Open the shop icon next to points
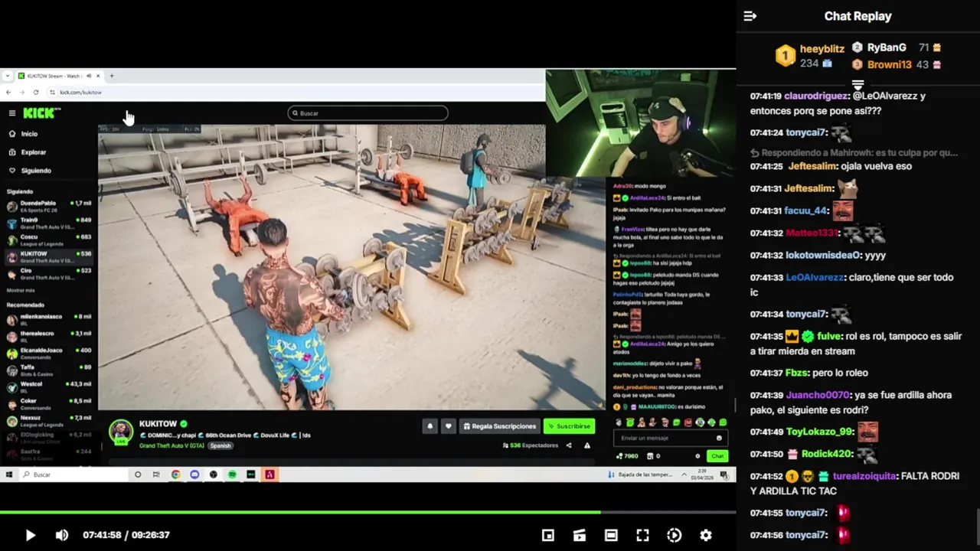This screenshot has width=980, height=551. (650, 456)
